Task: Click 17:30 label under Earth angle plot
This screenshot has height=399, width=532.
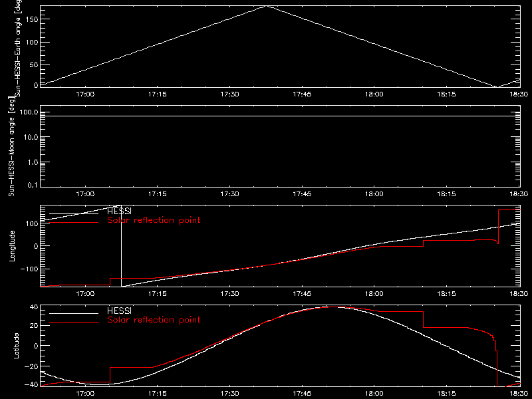Action: (229, 94)
